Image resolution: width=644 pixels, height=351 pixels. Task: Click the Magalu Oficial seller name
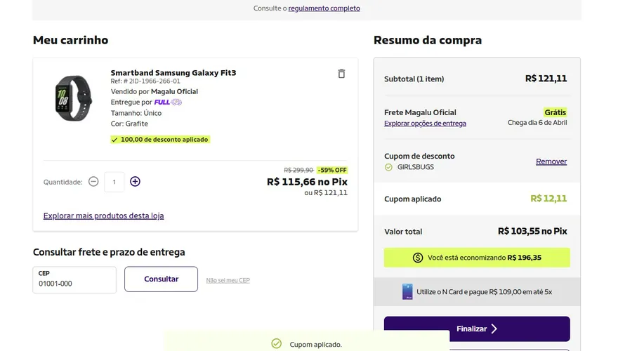(175, 91)
